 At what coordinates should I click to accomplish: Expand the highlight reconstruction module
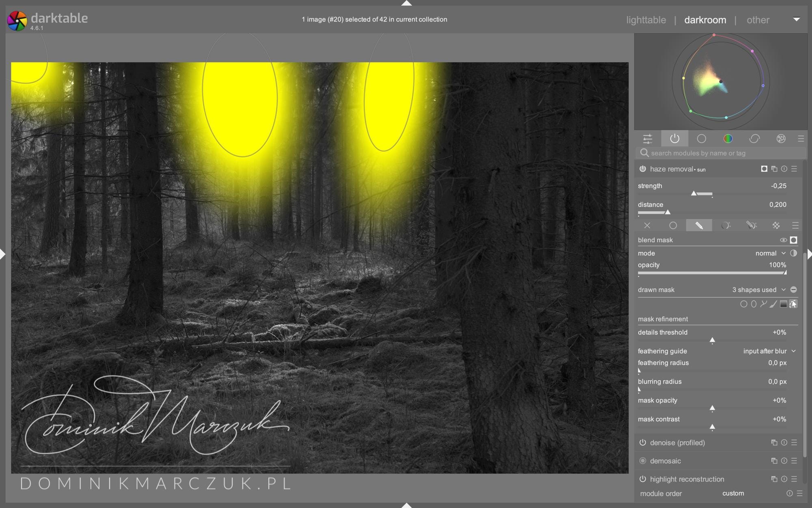[x=687, y=479]
